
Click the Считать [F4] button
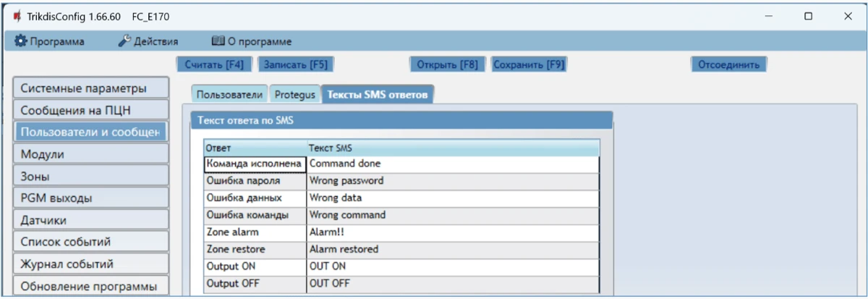click(x=214, y=64)
